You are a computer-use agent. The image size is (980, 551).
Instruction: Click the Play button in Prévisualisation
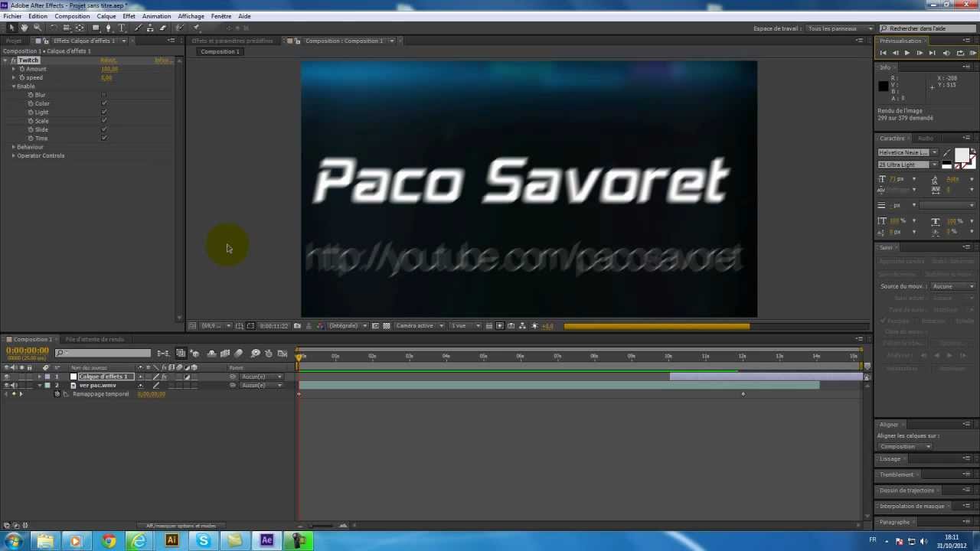[907, 53]
